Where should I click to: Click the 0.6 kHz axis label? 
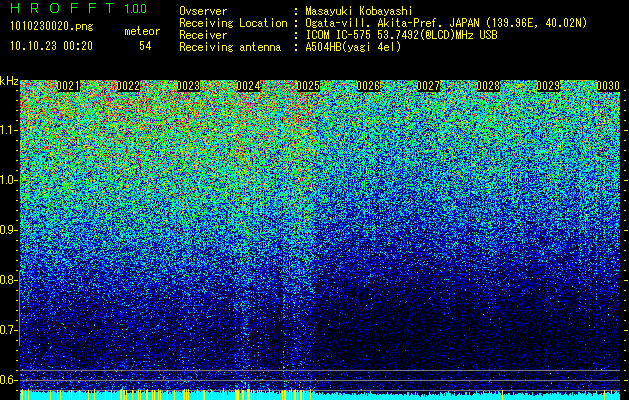[9, 380]
